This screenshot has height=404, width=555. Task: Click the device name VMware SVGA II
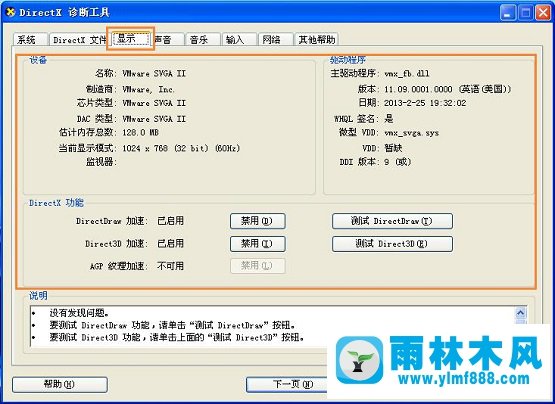click(154, 74)
